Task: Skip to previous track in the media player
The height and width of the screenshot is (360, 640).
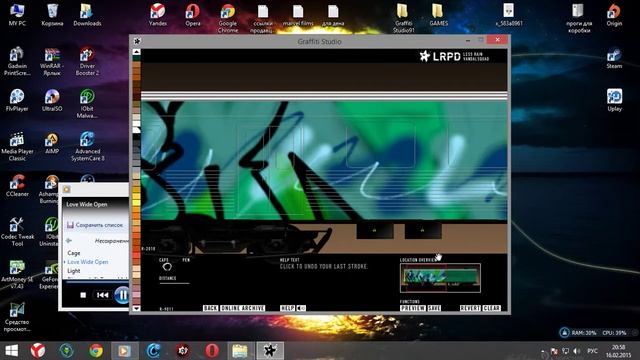Action: (x=102, y=295)
